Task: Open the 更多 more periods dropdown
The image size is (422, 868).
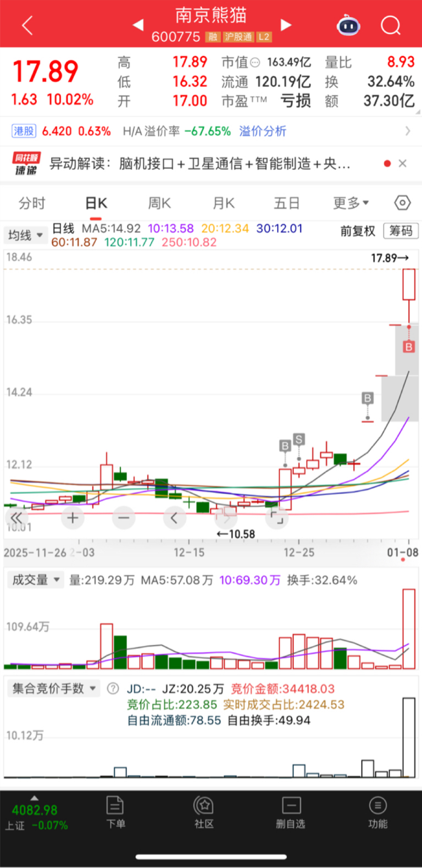Action: [351, 203]
